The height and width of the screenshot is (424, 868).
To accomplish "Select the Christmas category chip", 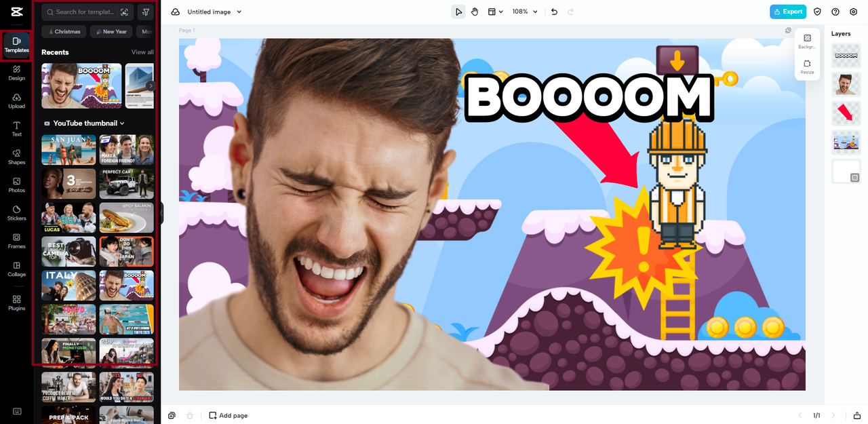I will (64, 32).
